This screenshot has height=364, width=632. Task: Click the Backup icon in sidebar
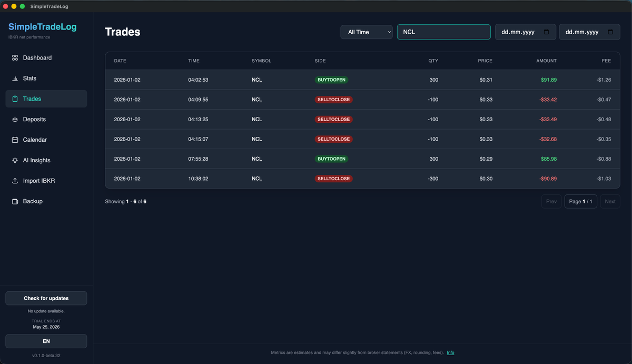[x=15, y=201]
